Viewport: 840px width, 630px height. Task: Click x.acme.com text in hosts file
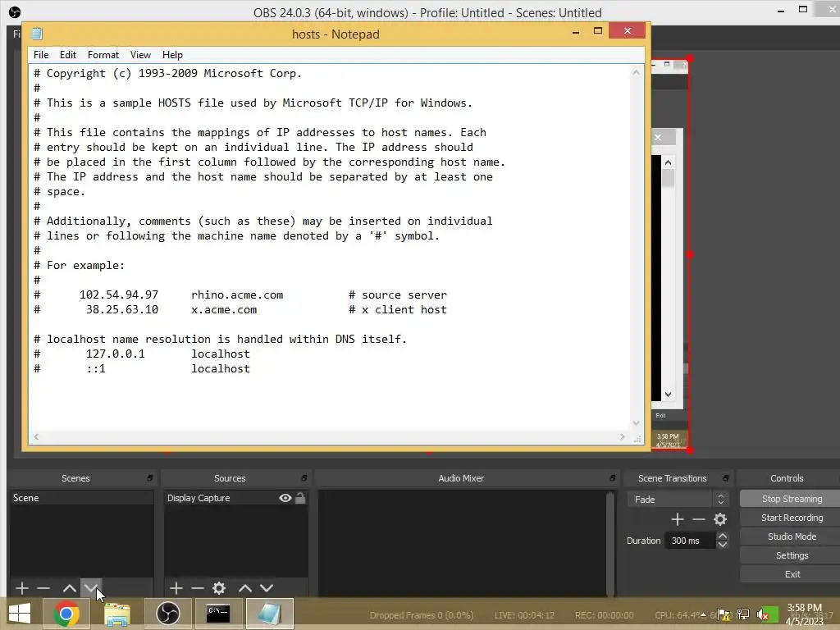[224, 309]
